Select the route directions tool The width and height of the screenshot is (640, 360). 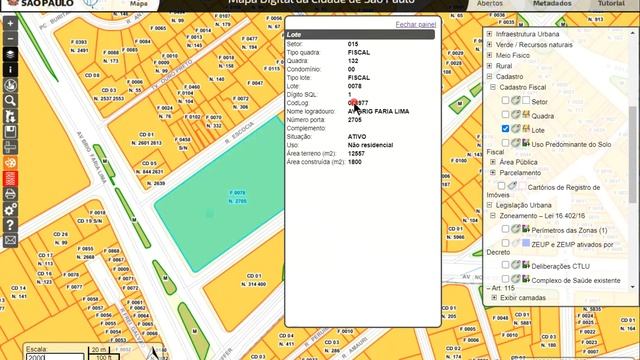point(10,116)
